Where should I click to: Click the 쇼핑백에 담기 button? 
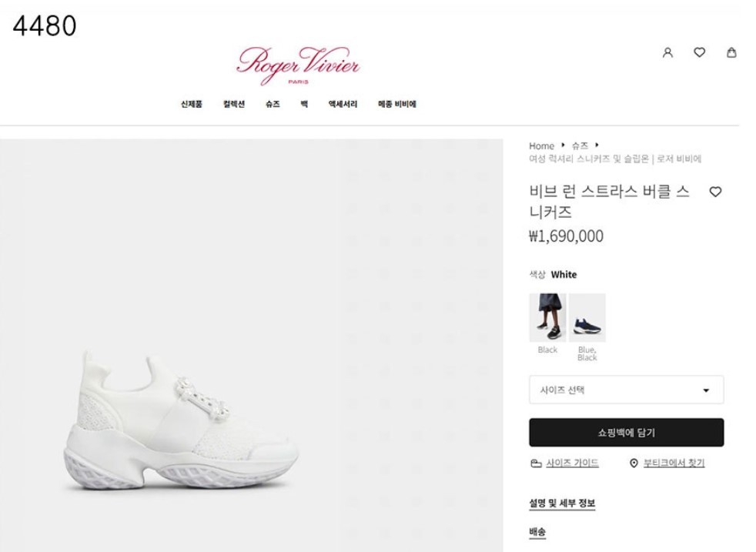(626, 433)
